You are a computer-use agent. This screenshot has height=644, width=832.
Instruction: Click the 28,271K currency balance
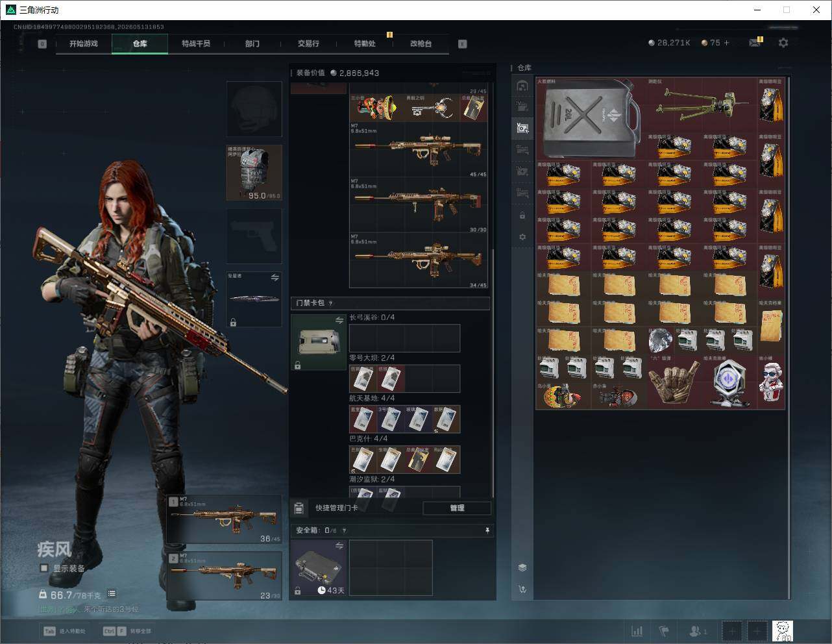(x=669, y=43)
